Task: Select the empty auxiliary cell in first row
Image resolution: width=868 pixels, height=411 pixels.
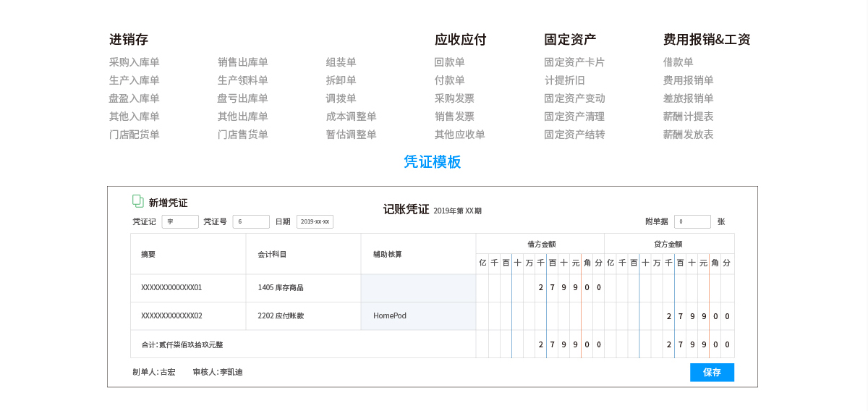Action: (418, 287)
